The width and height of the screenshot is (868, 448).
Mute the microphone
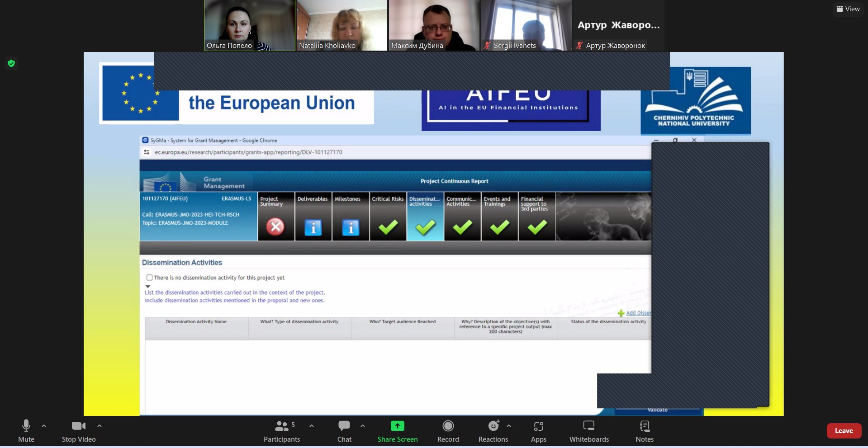pyautogui.click(x=26, y=430)
